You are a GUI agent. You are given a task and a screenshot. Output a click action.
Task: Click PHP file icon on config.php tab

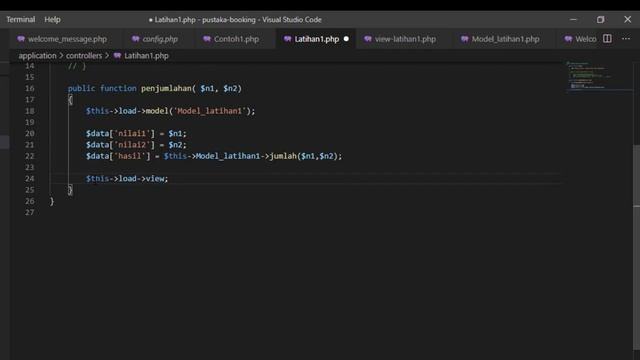coord(136,39)
